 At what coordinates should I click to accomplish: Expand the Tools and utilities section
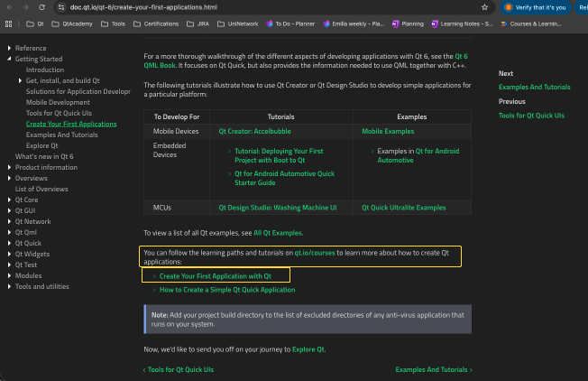click(x=10, y=286)
